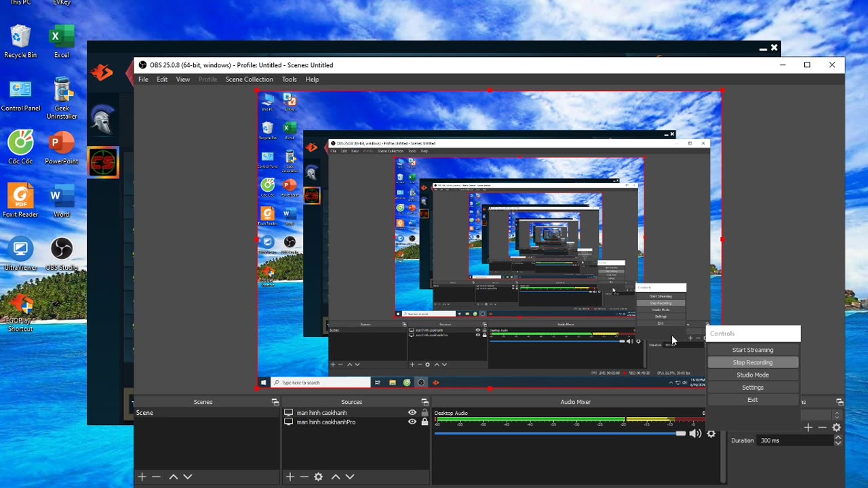This screenshot has width=868, height=488.
Task: Toggle lock on 'man hinh caokhanhPro' source
Action: point(425,422)
